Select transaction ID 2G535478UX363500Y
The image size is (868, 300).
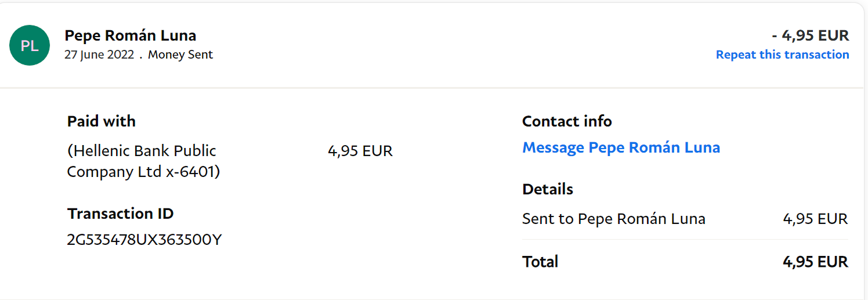click(144, 240)
